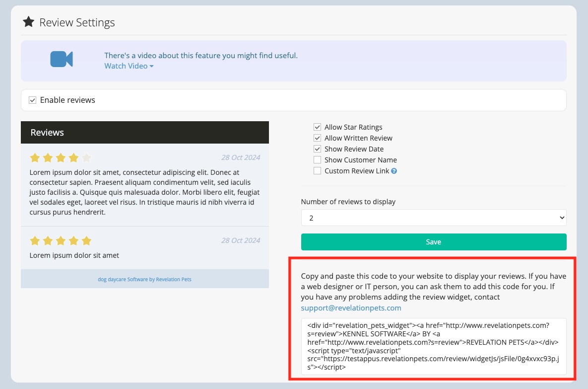588x389 pixels.
Task: Uncheck Allow Star Ratings
Action: (317, 127)
